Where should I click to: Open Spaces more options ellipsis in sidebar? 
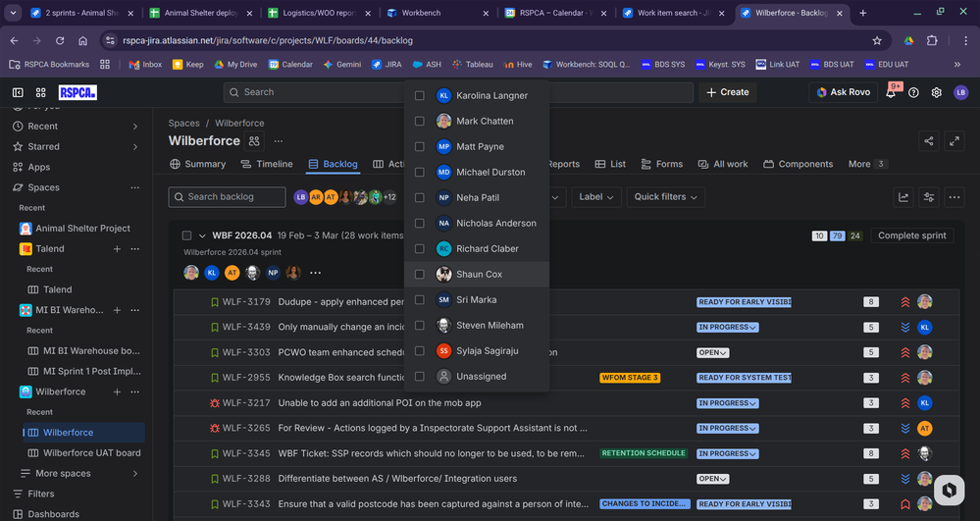[x=135, y=187]
